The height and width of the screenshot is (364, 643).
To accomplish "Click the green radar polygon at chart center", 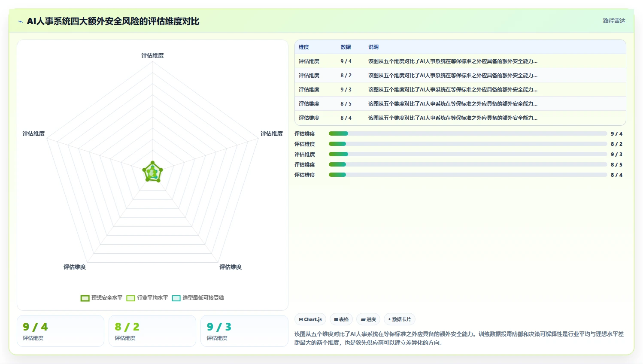I will point(152,172).
